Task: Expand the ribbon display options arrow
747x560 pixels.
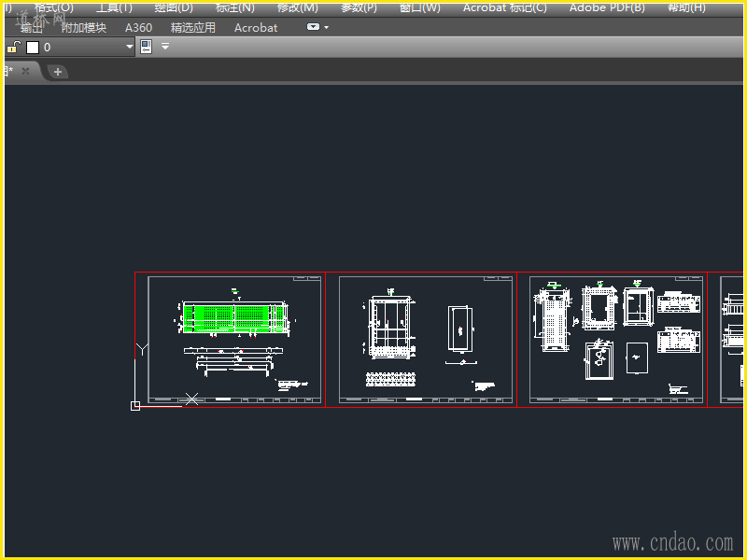Action: coord(326,28)
